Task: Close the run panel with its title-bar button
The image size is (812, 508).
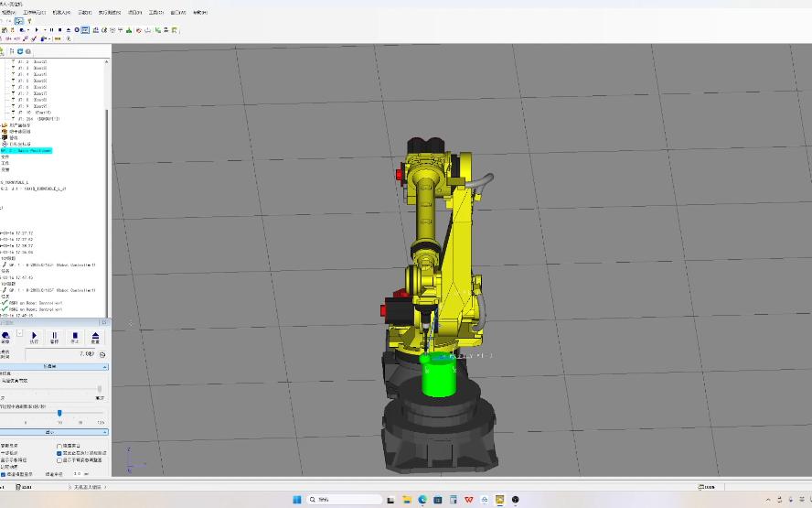Action: click(x=104, y=322)
